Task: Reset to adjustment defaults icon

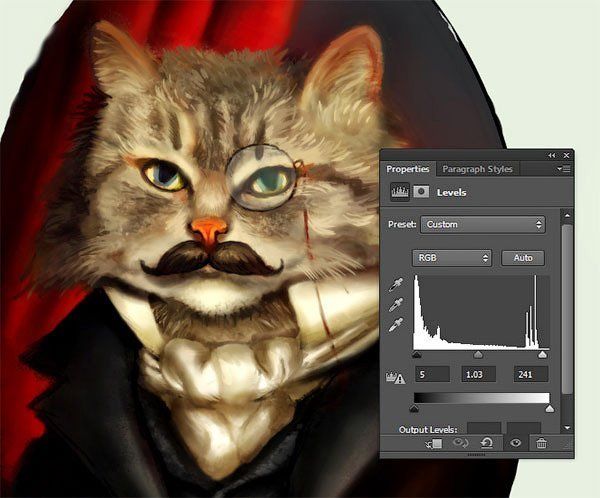Action: [487, 443]
